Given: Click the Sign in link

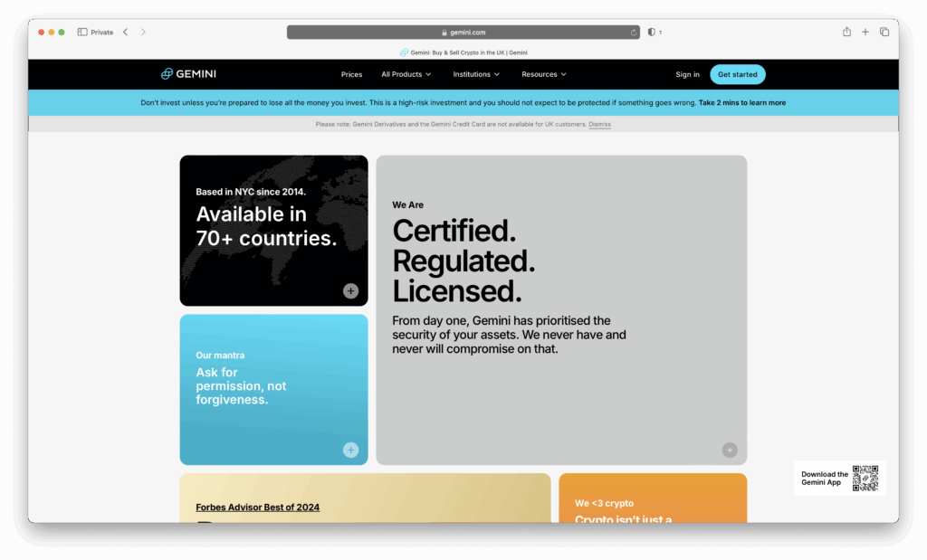Looking at the screenshot, I should pyautogui.click(x=688, y=74).
